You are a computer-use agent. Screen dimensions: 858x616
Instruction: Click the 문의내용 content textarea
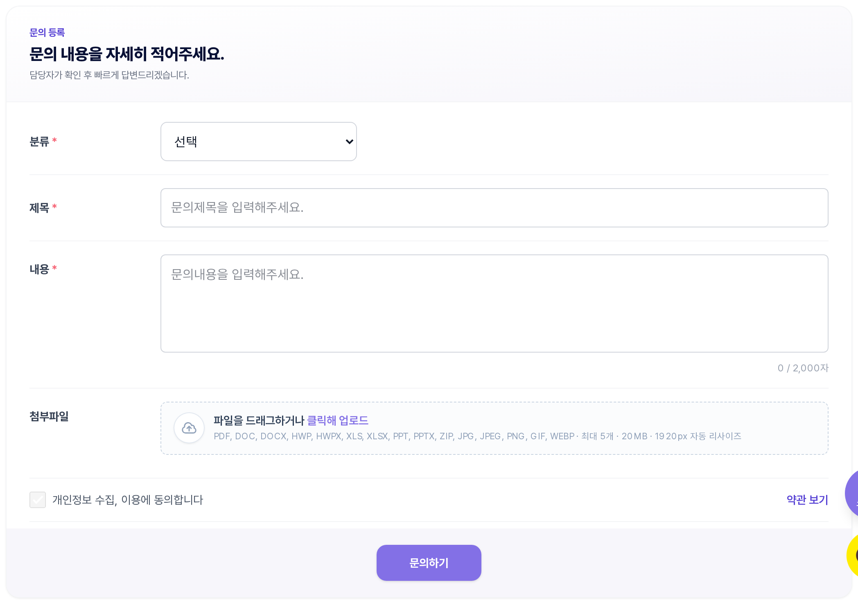click(x=494, y=304)
